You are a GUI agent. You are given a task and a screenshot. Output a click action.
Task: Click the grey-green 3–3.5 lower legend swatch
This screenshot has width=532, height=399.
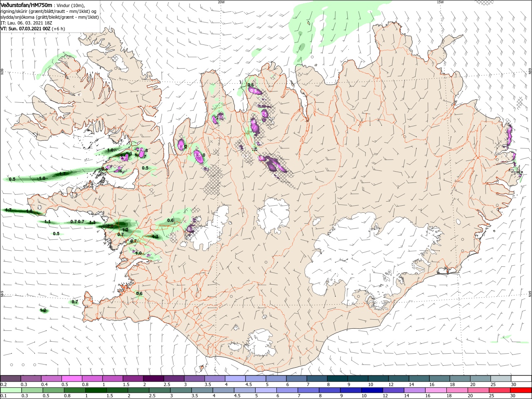tap(181, 390)
